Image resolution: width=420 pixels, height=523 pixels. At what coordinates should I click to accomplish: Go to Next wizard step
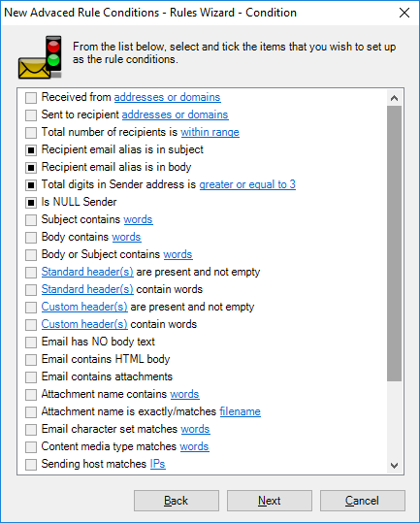[270, 501]
